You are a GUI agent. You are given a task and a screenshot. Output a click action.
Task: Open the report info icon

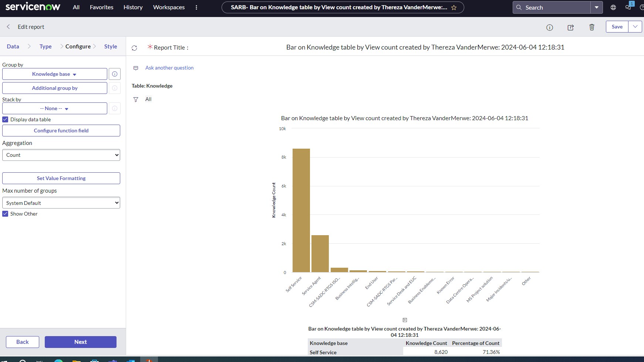tap(550, 27)
